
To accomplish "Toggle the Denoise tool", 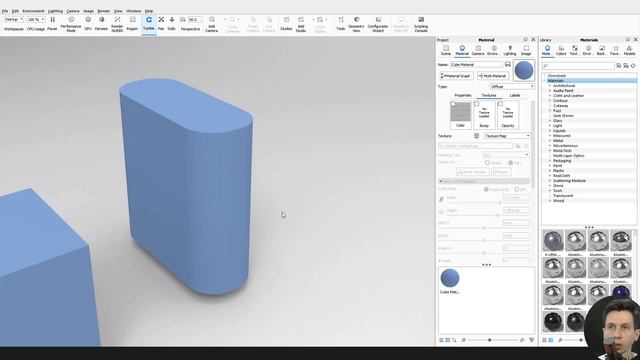I will 102,24.
